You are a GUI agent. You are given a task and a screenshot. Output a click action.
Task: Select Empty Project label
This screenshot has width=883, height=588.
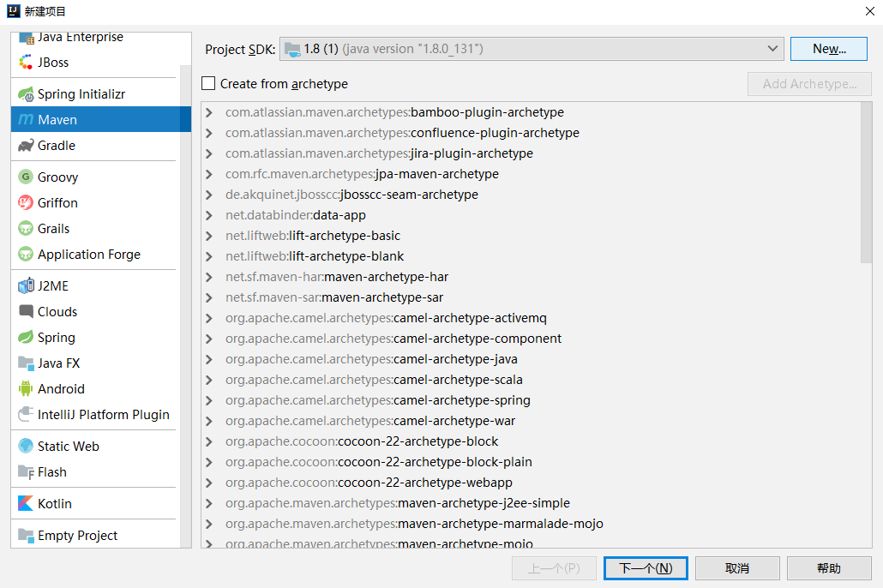click(78, 535)
